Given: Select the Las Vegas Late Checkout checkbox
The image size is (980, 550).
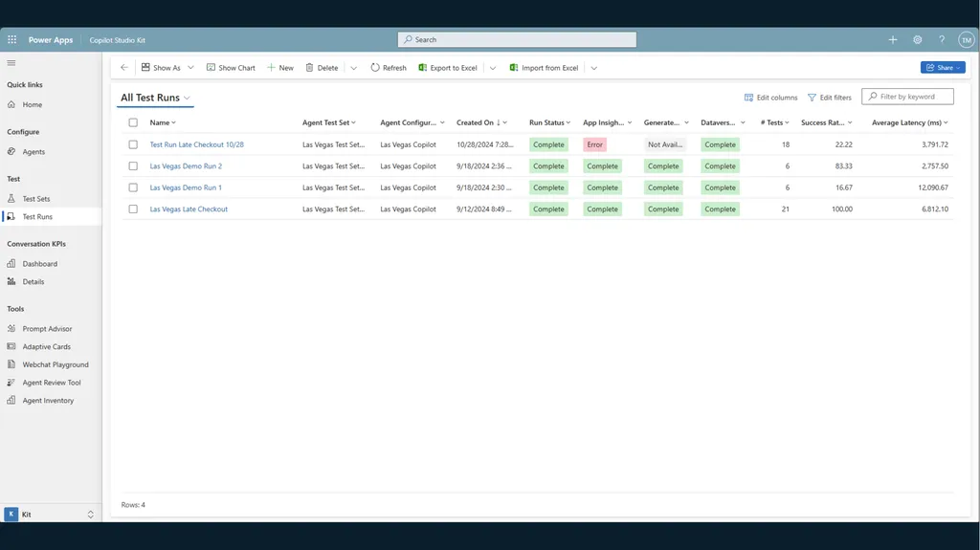Looking at the screenshot, I should click(x=133, y=209).
